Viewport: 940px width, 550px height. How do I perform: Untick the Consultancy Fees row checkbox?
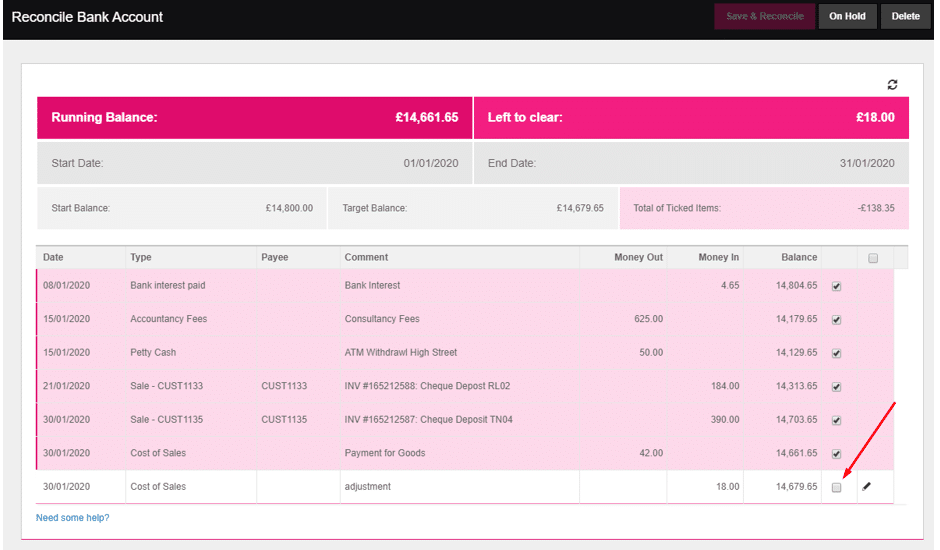(836, 320)
